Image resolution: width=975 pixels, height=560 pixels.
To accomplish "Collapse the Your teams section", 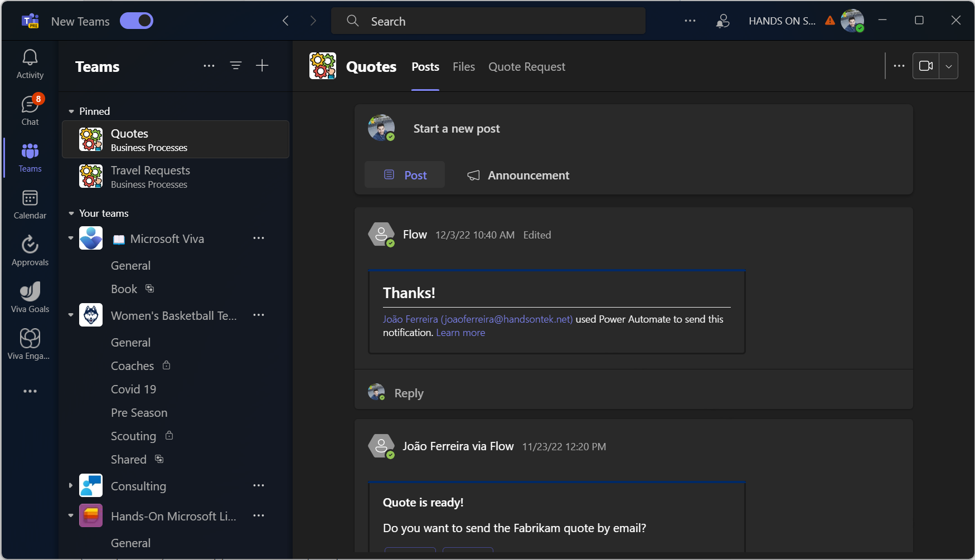I will 71,213.
